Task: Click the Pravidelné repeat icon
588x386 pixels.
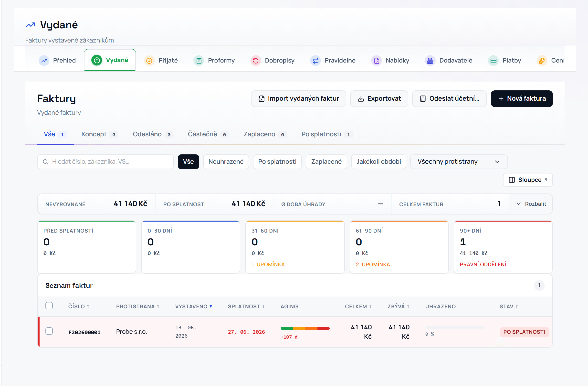Action: [315, 61]
